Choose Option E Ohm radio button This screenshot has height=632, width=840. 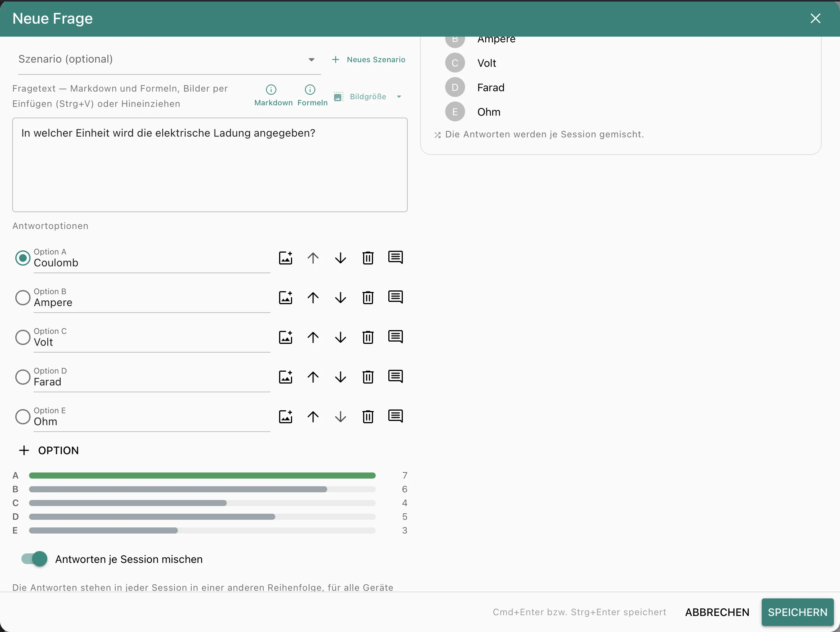[23, 417]
